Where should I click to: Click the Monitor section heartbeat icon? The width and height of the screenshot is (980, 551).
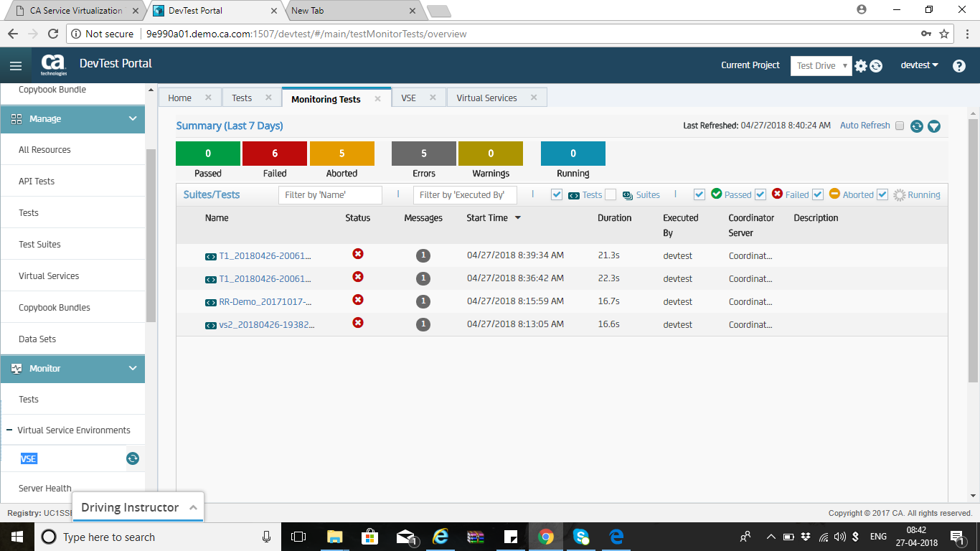point(17,369)
